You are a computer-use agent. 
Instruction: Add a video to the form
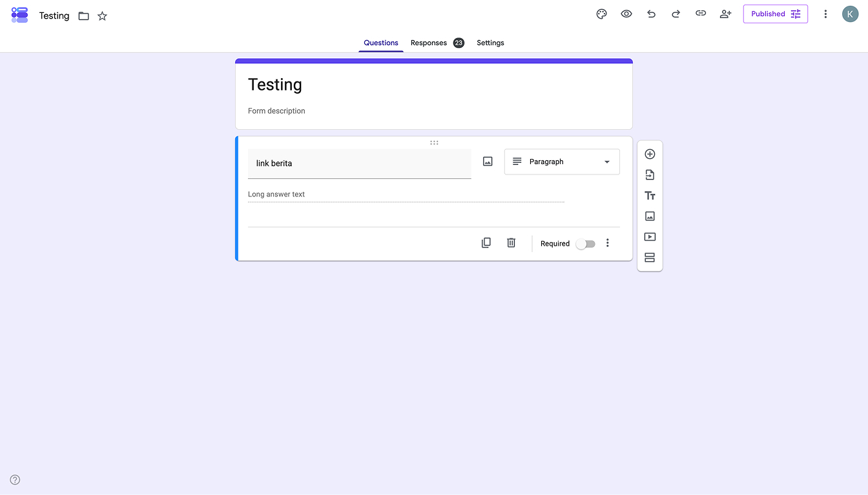point(650,237)
